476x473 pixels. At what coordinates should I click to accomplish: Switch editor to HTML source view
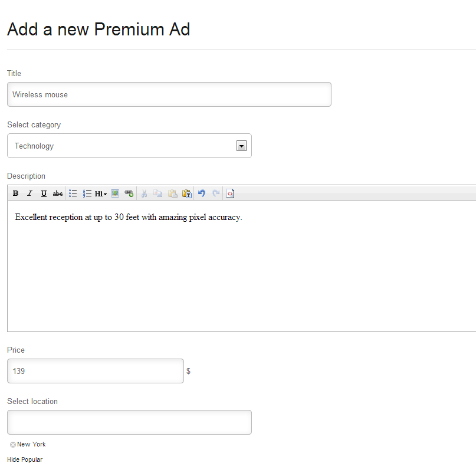click(230, 193)
